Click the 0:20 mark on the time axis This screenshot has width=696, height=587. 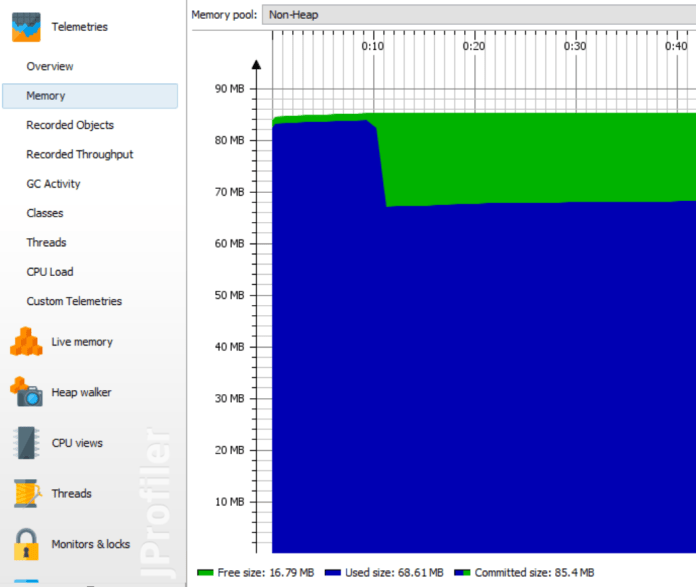(x=474, y=46)
